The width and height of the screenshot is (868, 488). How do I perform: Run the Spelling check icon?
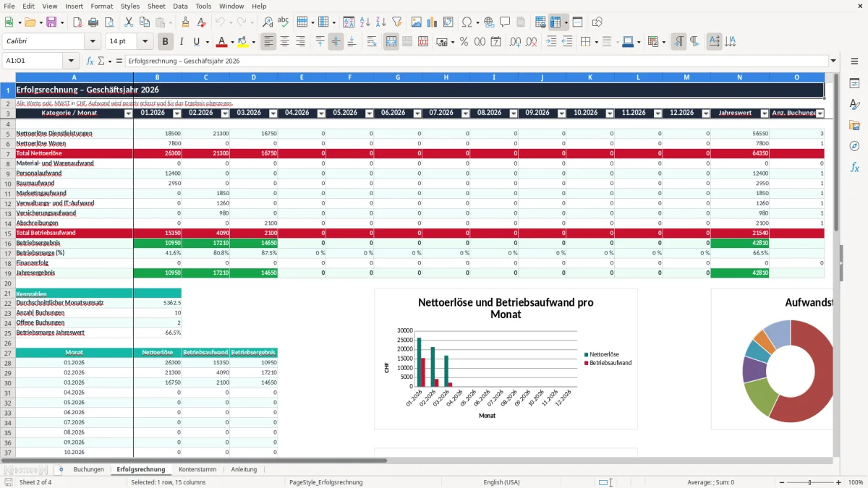click(x=284, y=22)
